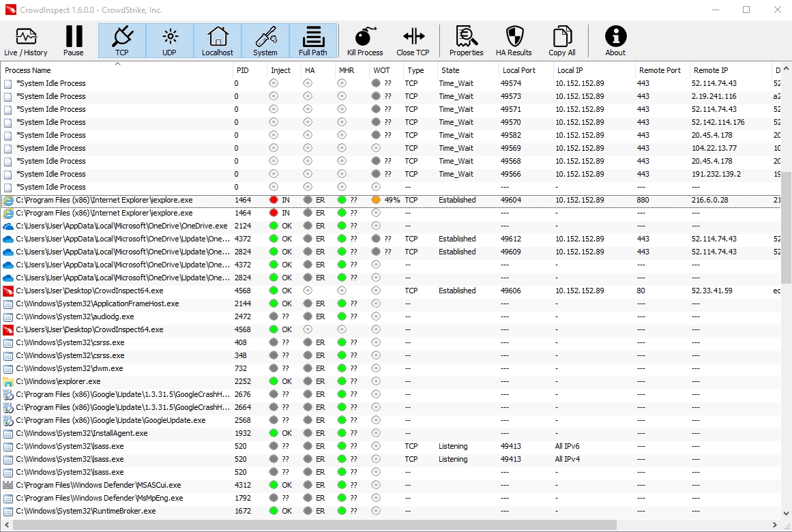
Task: Select the CrowdInspect64.exe Established connection row
Action: point(89,291)
